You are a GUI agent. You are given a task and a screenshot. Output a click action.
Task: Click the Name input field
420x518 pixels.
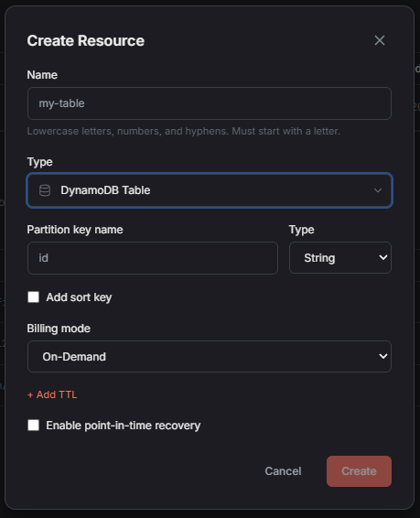click(210, 103)
